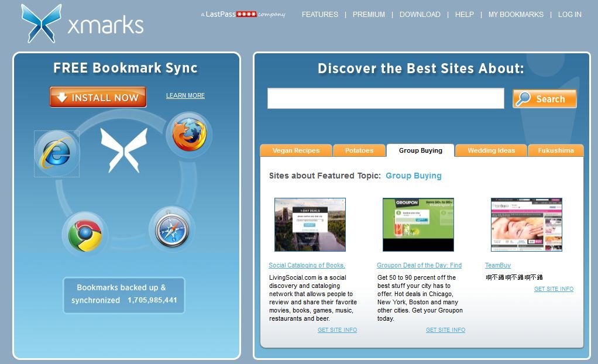Screen dimensions: 598x364
Task: Open the Features menu item
Action: pyautogui.click(x=319, y=15)
